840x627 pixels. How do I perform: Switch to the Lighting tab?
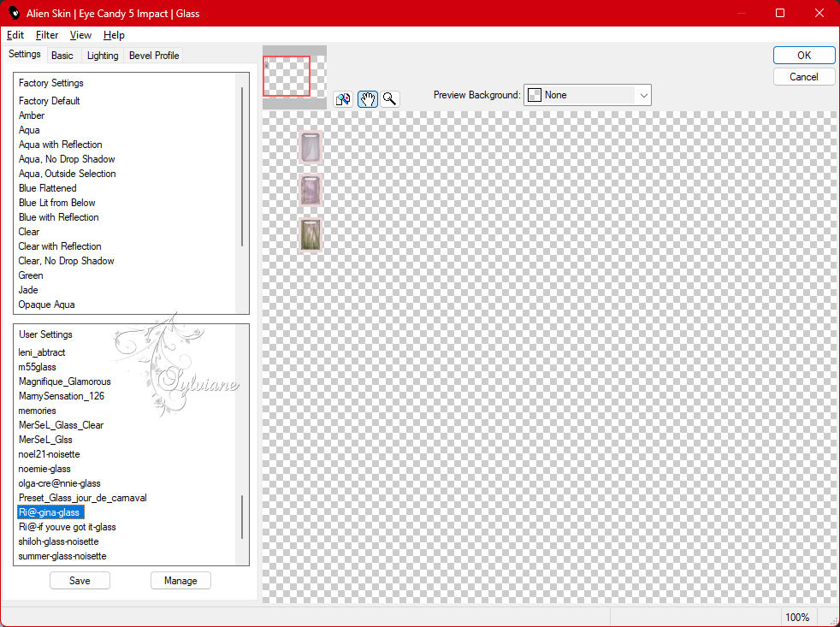pyautogui.click(x=103, y=56)
